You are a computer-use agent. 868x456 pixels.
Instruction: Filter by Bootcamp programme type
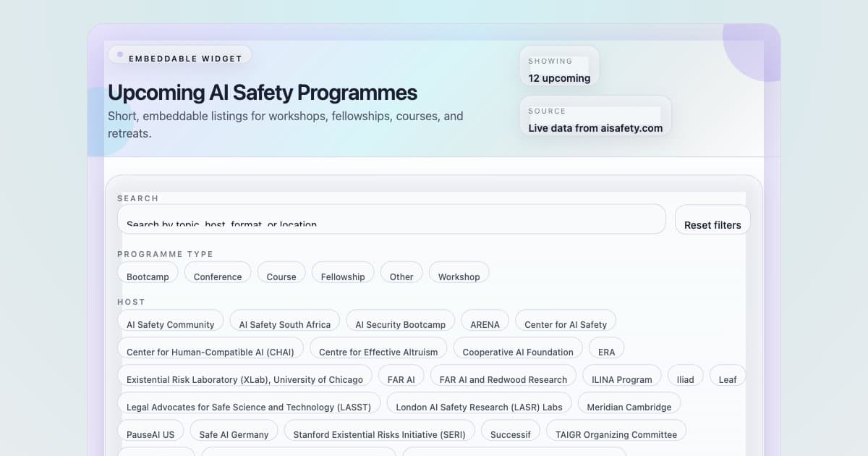click(148, 273)
